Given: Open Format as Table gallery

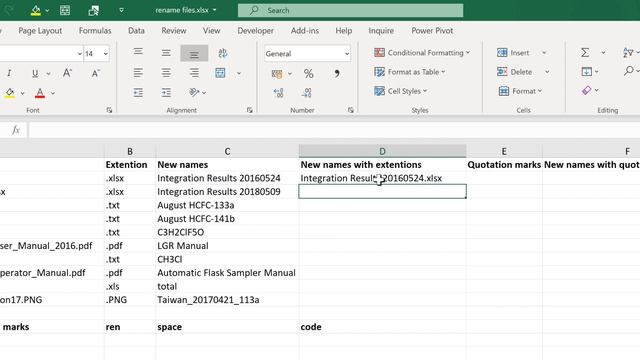Looking at the screenshot, I should [x=409, y=72].
